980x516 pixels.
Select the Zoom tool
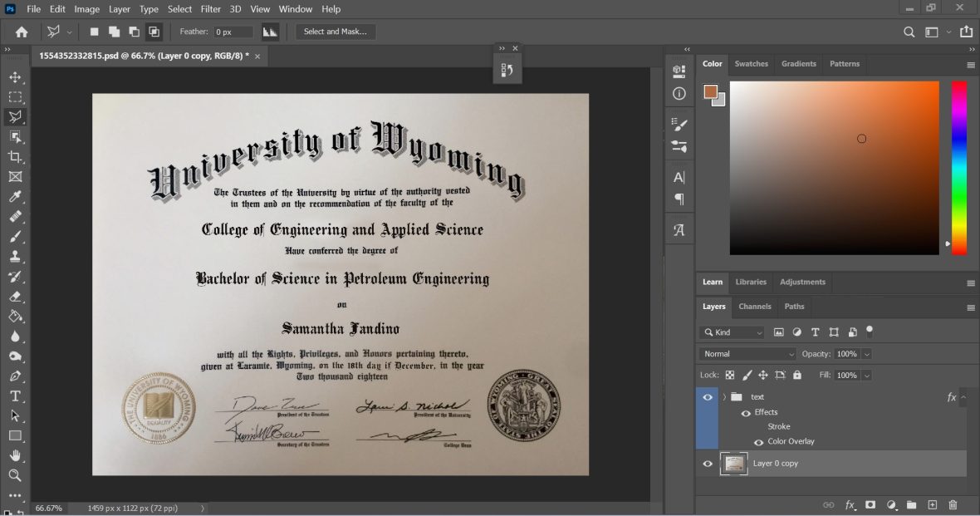(15, 475)
